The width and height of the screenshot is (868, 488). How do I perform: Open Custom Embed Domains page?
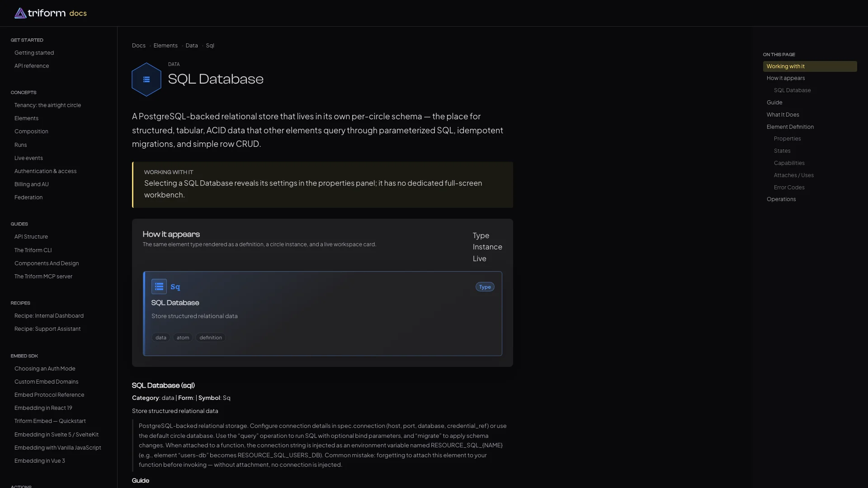47,382
